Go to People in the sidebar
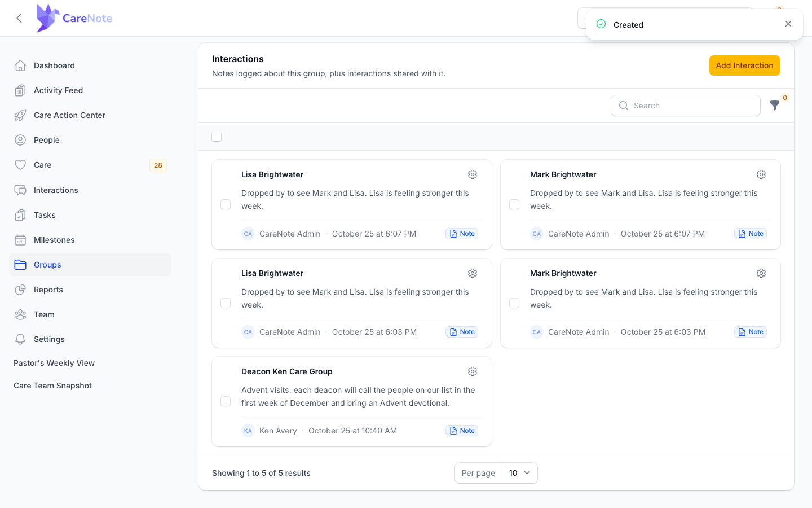The height and width of the screenshot is (508, 812). click(x=90, y=140)
